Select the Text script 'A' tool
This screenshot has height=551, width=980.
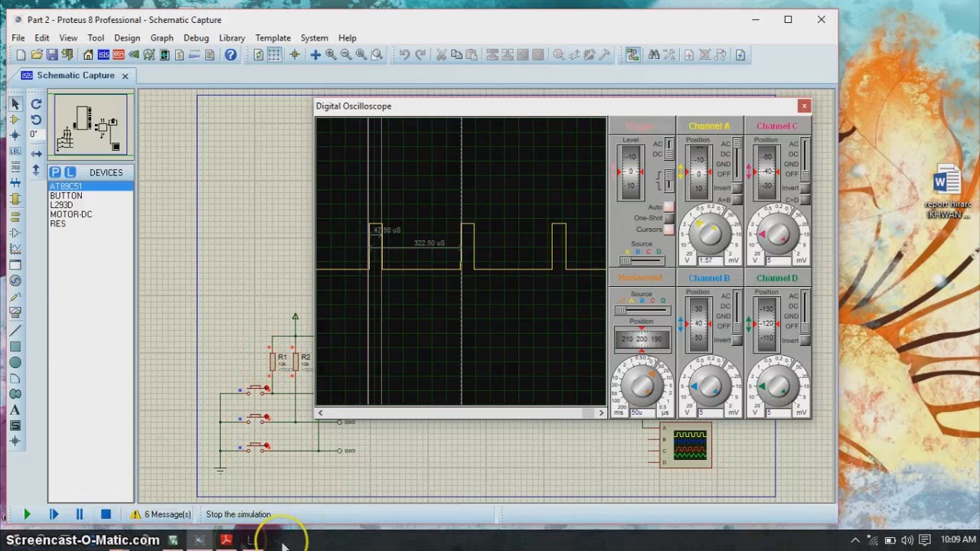pyautogui.click(x=15, y=410)
